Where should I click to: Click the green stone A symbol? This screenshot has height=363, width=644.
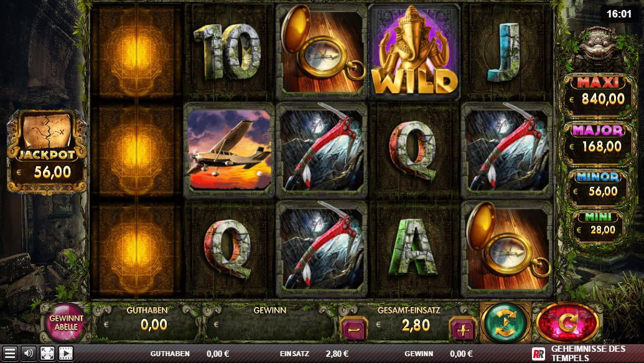coord(413,247)
